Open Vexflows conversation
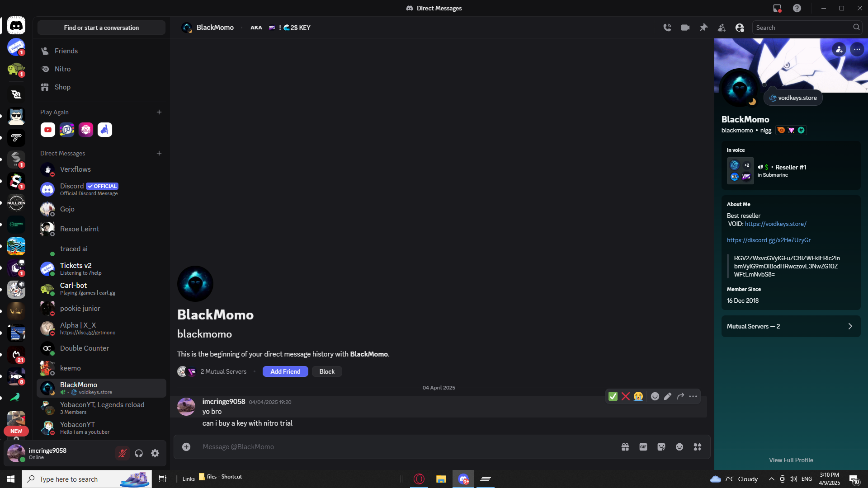The image size is (868, 488). (x=101, y=169)
